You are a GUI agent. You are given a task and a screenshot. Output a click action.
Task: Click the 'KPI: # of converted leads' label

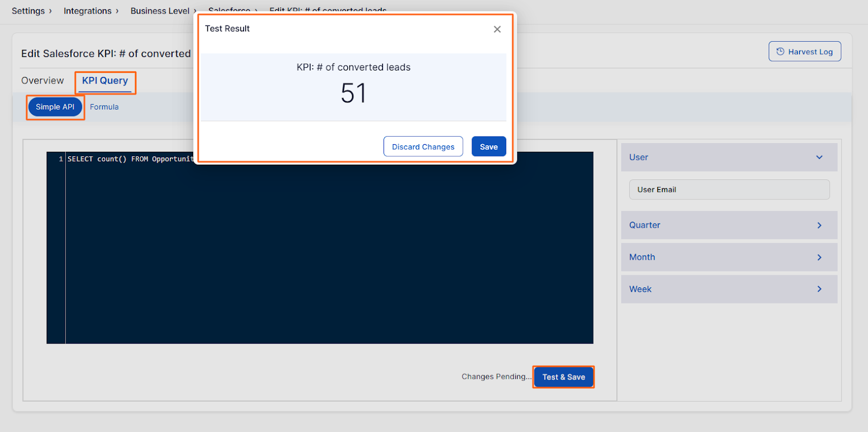(x=354, y=67)
